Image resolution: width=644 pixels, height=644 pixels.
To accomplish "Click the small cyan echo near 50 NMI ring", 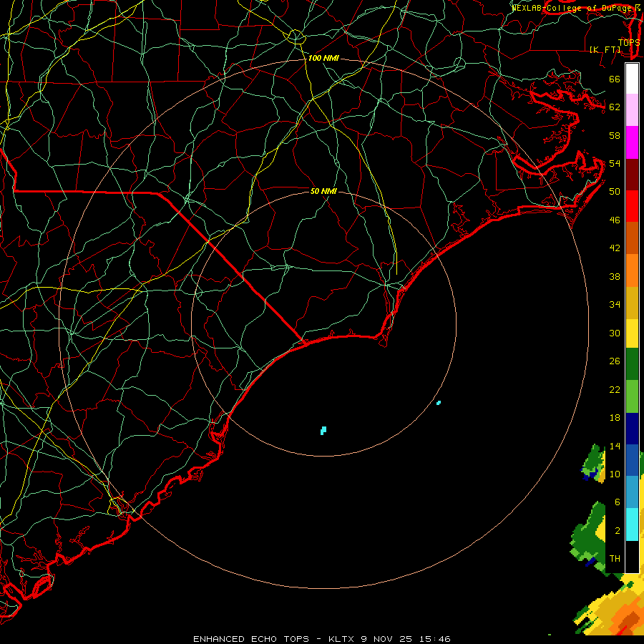I will click(439, 403).
